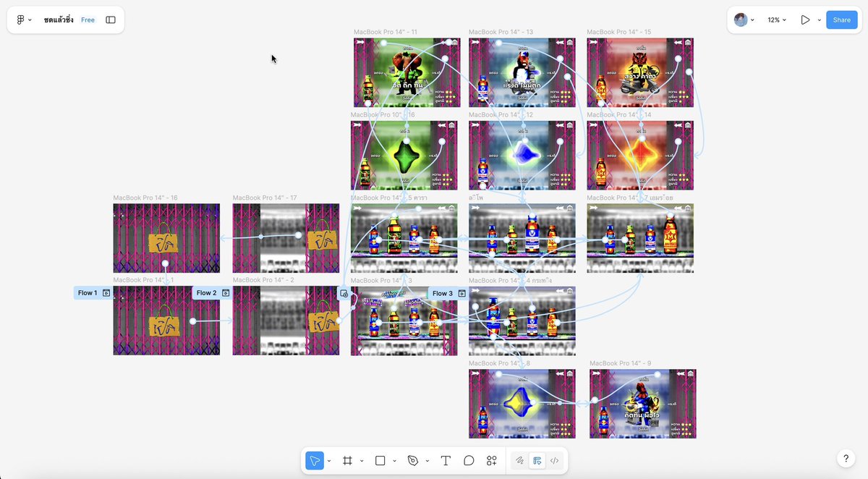Click the Free plan badge
Screen dimensions: 868x479
point(88,20)
